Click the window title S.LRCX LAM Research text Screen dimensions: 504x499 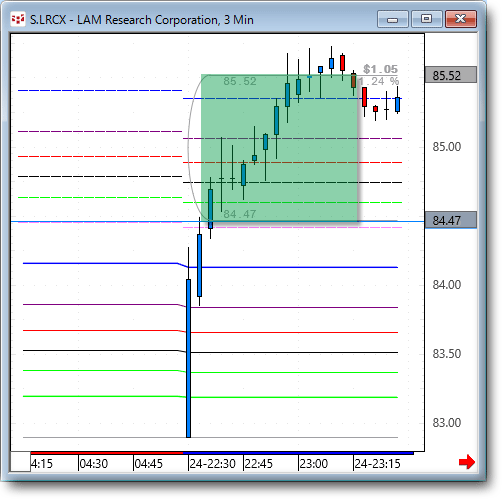coord(142,20)
